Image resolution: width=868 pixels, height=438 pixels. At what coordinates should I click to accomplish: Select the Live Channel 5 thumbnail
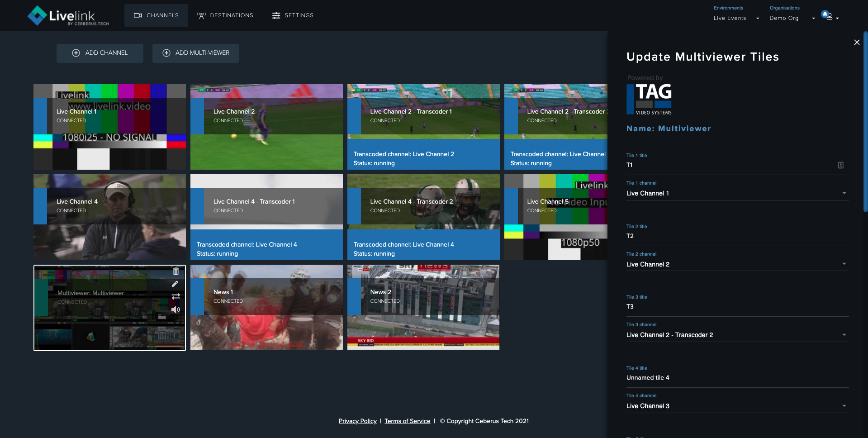(x=556, y=217)
